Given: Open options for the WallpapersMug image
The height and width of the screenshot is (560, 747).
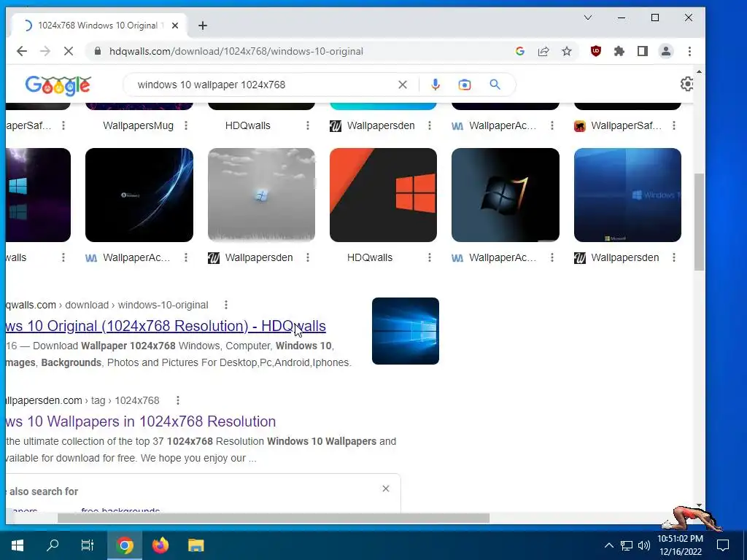Looking at the screenshot, I should [186, 125].
